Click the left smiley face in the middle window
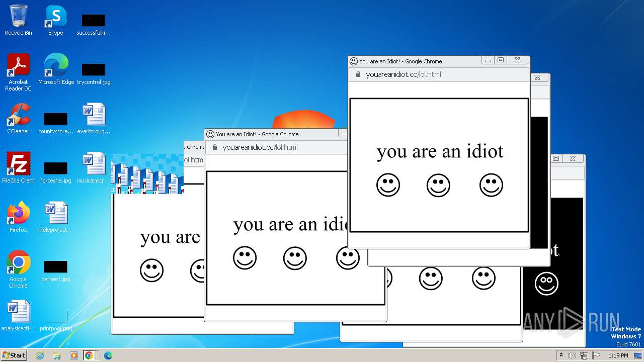The image size is (644, 362). (x=245, y=258)
